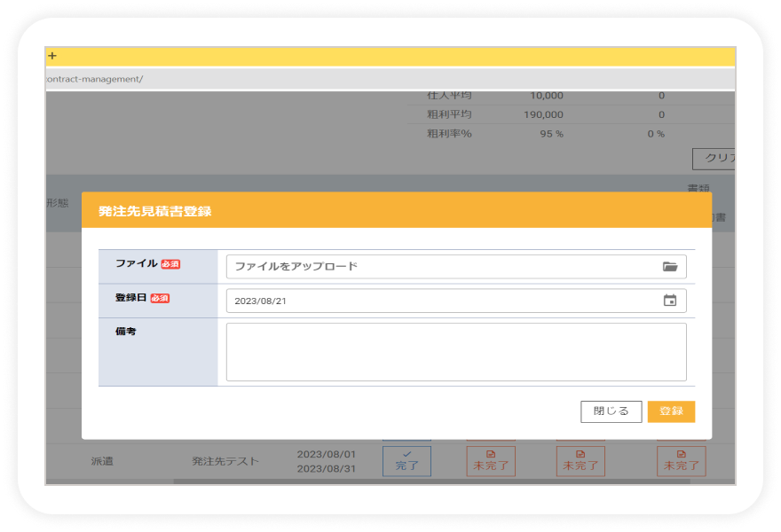Image resolution: width=781 pixels, height=532 pixels.
Task: Click the ファイル field label
Action: pyautogui.click(x=137, y=263)
